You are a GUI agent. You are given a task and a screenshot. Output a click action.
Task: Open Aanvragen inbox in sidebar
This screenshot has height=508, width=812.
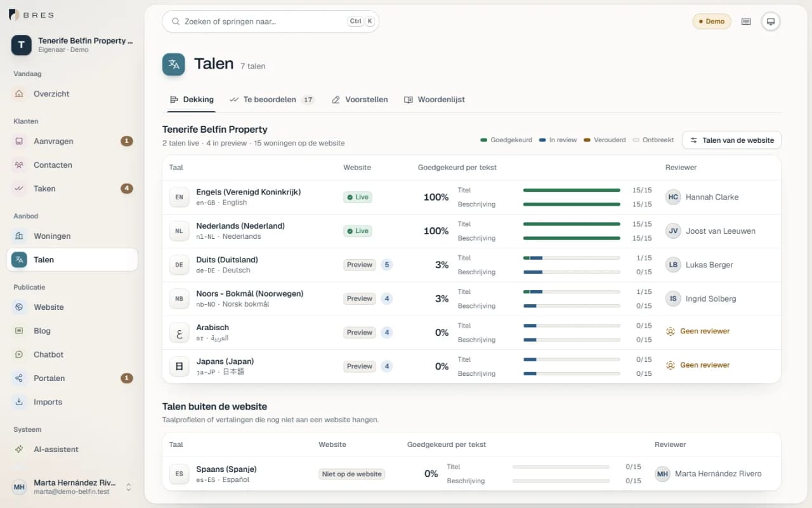(x=72, y=142)
